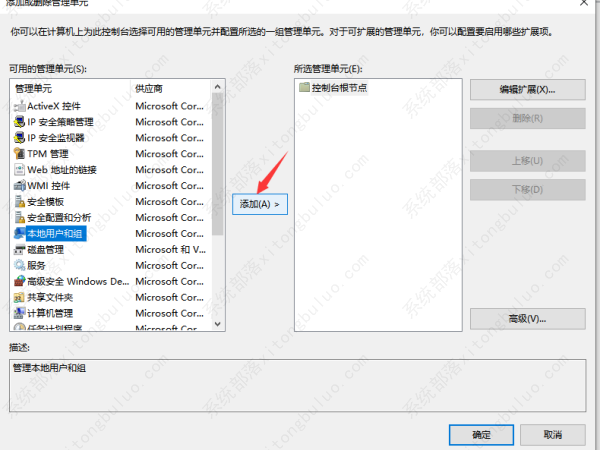Confirm with the 确定 button

coord(481,435)
